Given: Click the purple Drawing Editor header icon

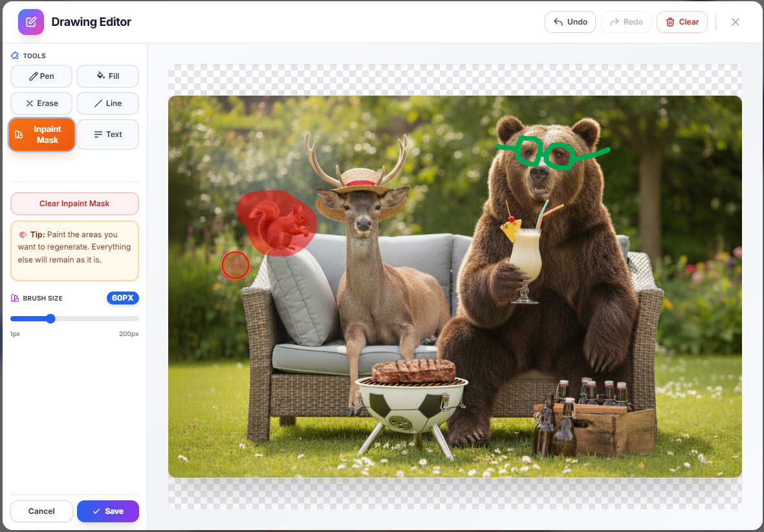Looking at the screenshot, I should coord(30,21).
